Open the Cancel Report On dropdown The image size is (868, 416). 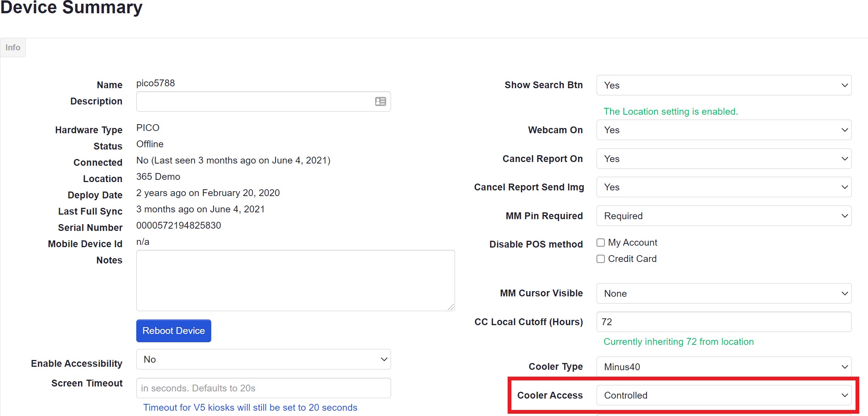724,159
